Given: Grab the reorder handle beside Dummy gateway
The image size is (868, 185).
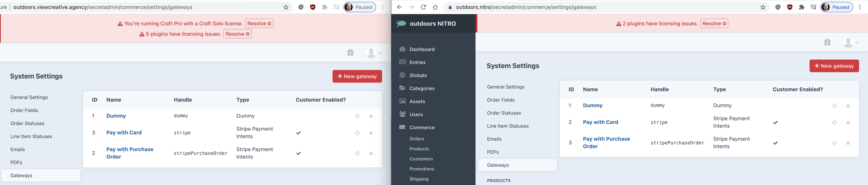Looking at the screenshot, I should 834,106.
